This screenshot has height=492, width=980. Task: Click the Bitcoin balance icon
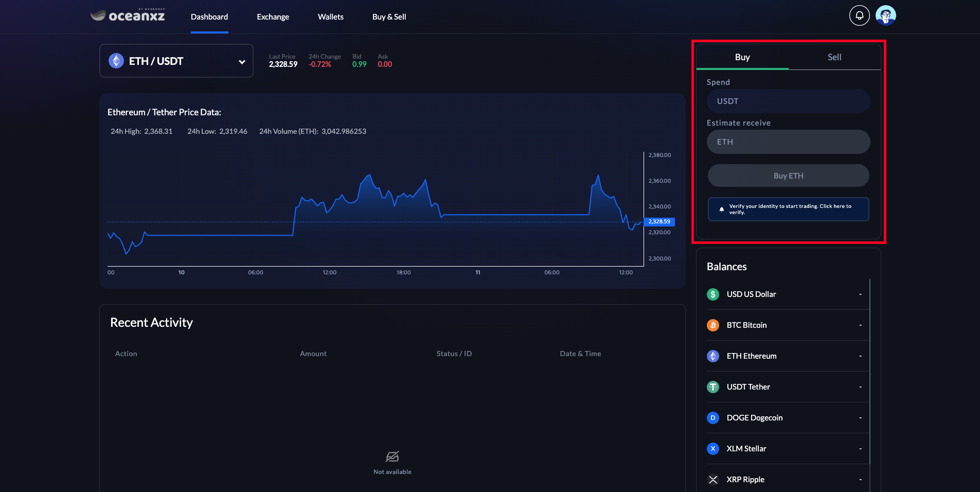pyautogui.click(x=713, y=325)
